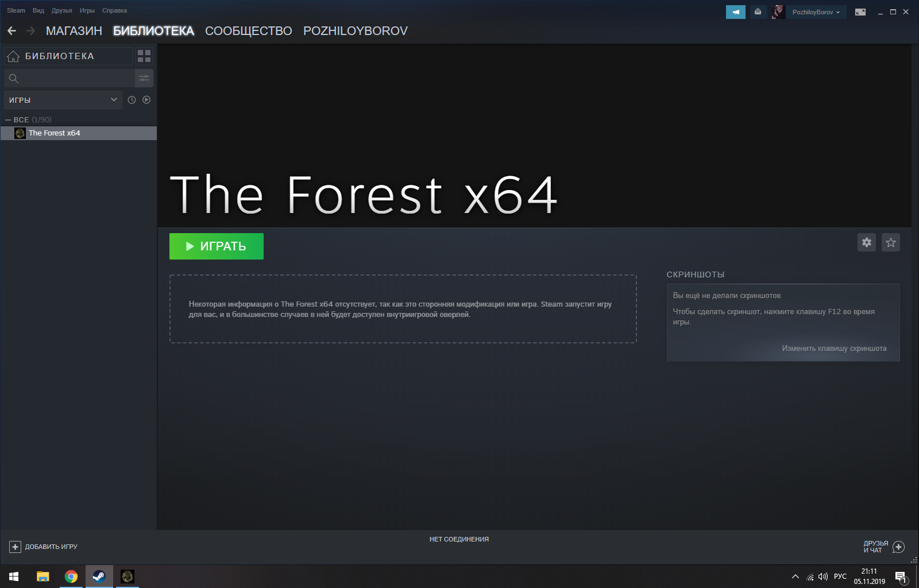
Task: Switch to Big Picture mode
Action: (x=860, y=12)
